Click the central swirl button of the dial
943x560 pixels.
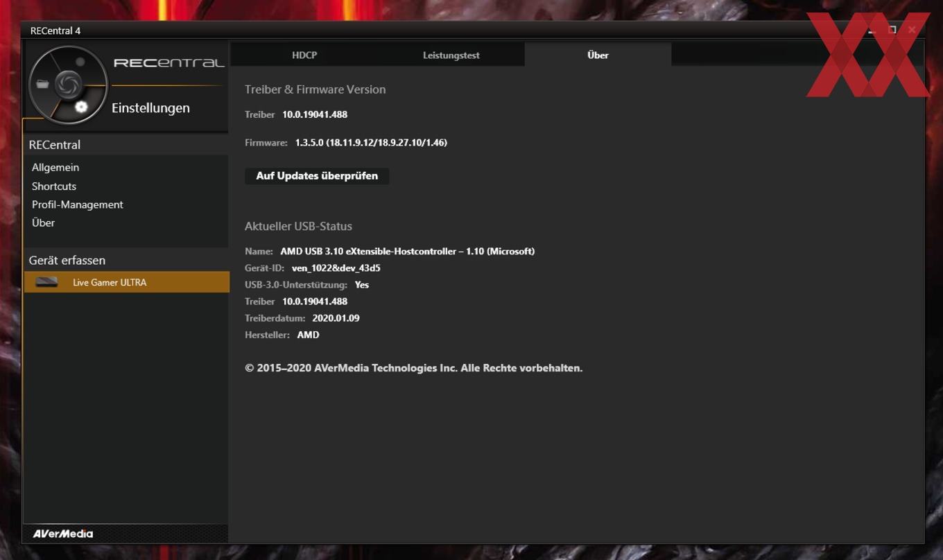click(68, 85)
